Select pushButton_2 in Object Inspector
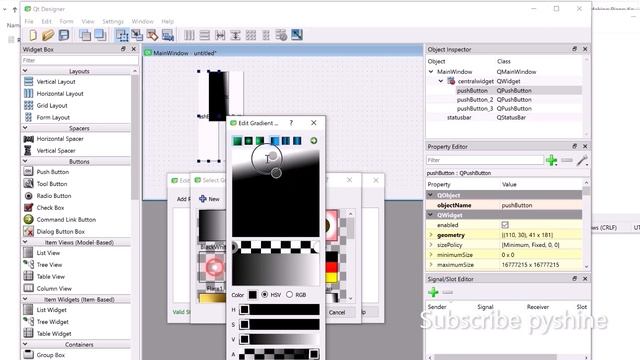 (475, 100)
